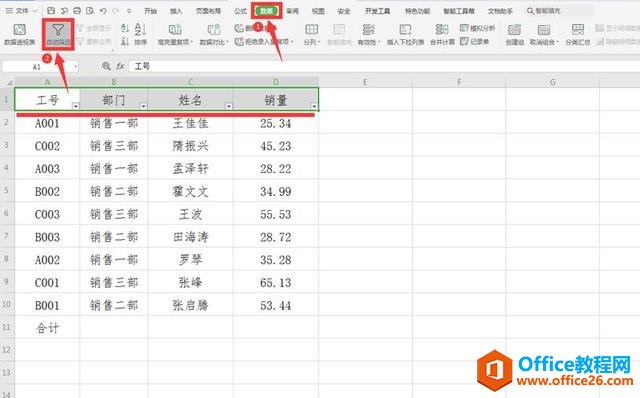Switch to the 公式 Formulas tab
This screenshot has width=640, height=398.
241,11
